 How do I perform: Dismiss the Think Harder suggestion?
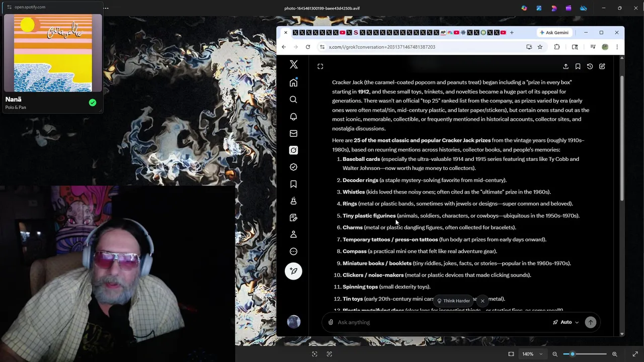point(482,301)
